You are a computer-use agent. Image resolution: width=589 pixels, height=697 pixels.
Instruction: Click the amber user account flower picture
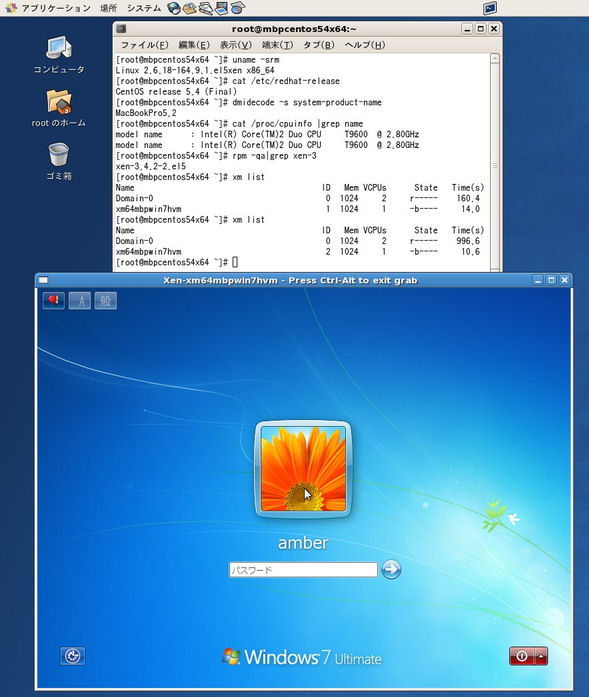(303, 469)
